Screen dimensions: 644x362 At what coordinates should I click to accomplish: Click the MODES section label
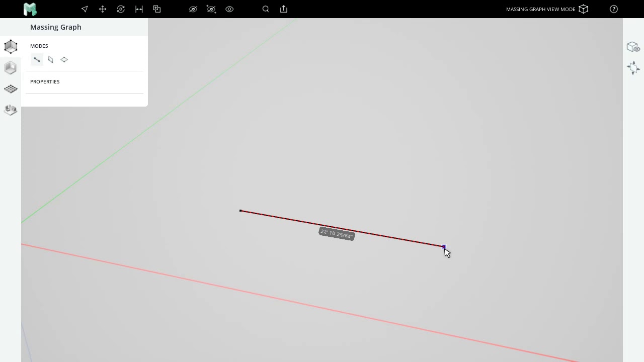(x=39, y=46)
